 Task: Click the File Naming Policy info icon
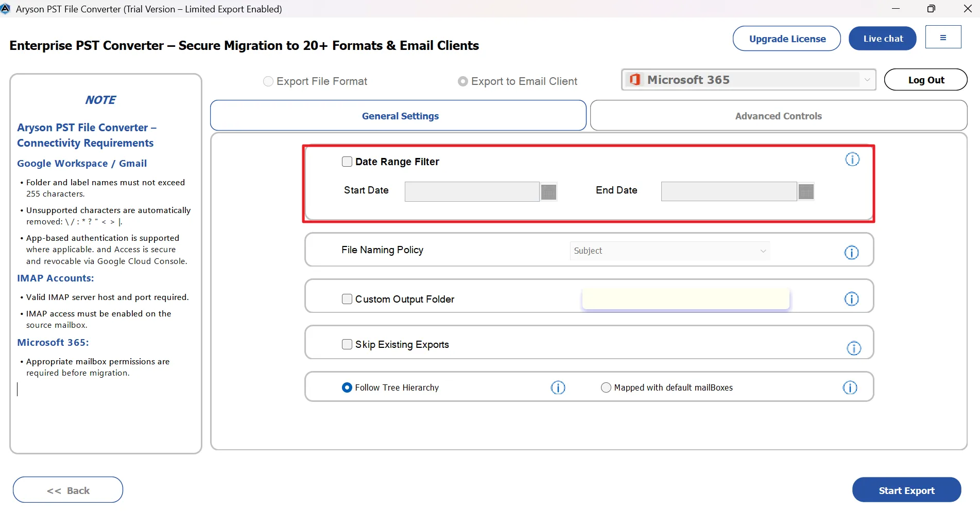(x=852, y=253)
